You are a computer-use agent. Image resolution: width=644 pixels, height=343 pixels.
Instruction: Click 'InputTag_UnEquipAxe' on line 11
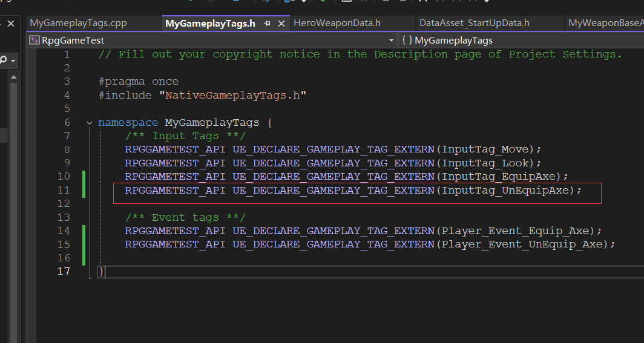[505, 191]
